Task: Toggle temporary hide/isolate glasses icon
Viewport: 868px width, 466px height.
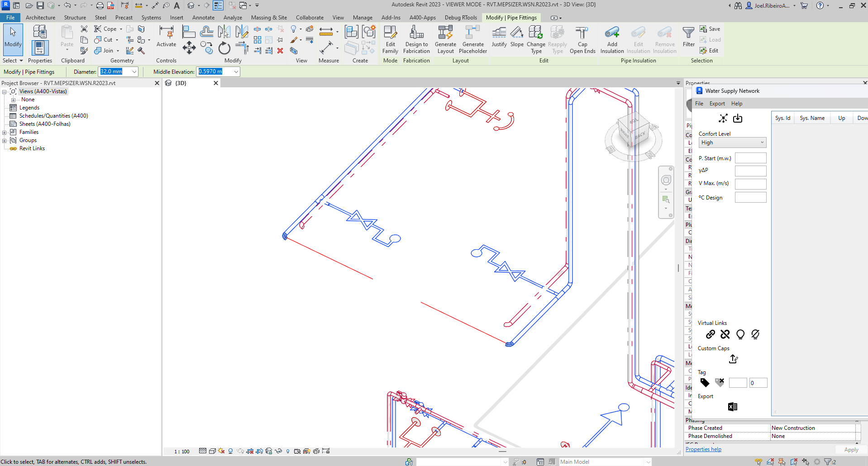Action: [278, 451]
